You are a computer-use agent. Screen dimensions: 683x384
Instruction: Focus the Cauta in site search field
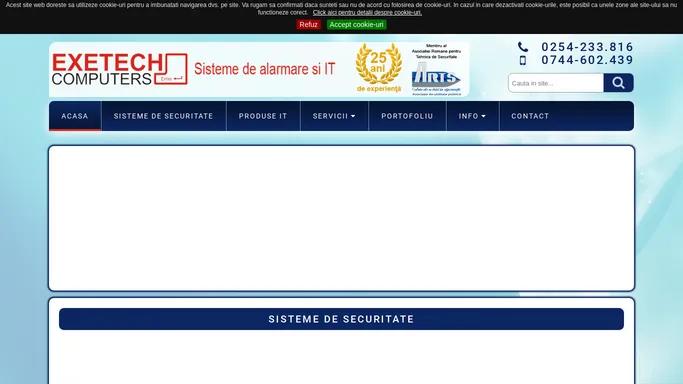click(x=555, y=83)
